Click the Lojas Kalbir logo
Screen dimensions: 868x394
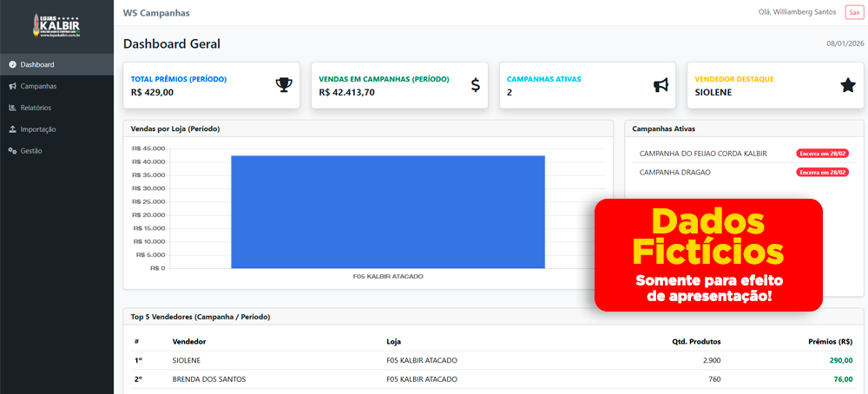(56, 25)
